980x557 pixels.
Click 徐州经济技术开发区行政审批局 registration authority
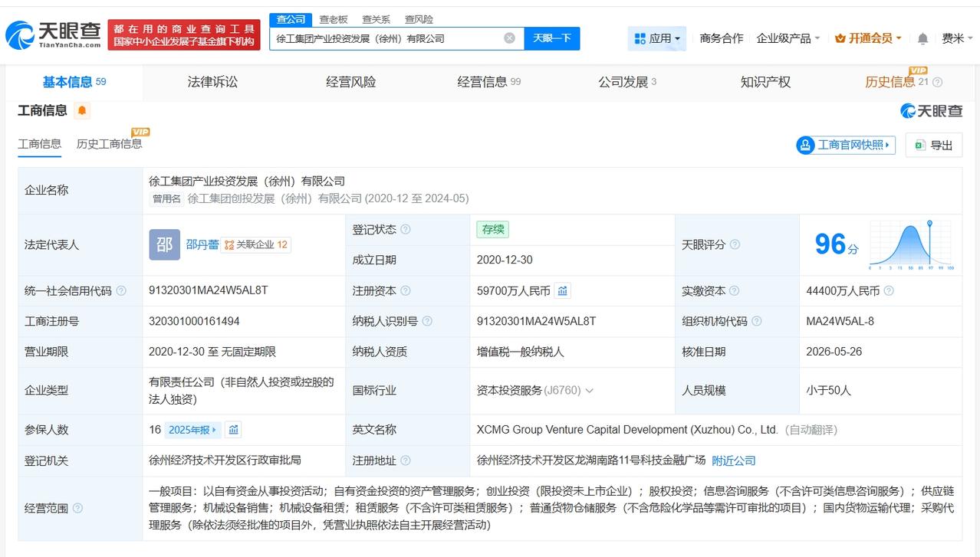tap(225, 460)
